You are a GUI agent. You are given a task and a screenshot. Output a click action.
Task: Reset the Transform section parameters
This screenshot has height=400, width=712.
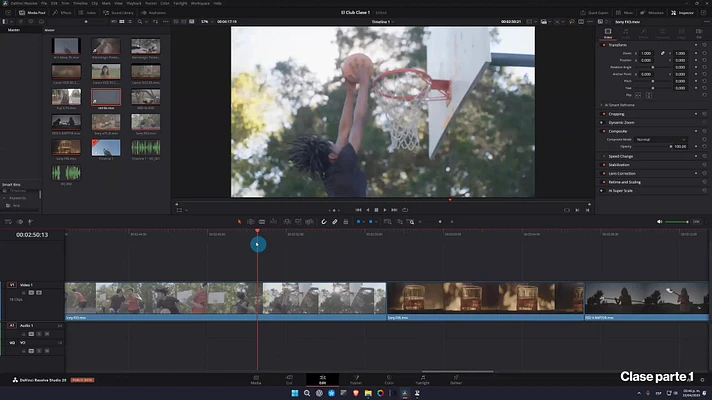[704, 45]
